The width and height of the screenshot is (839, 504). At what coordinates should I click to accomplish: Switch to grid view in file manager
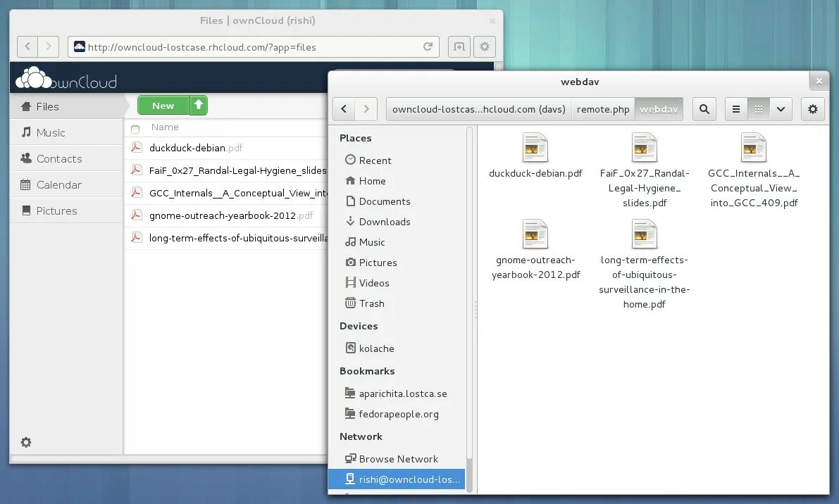758,109
